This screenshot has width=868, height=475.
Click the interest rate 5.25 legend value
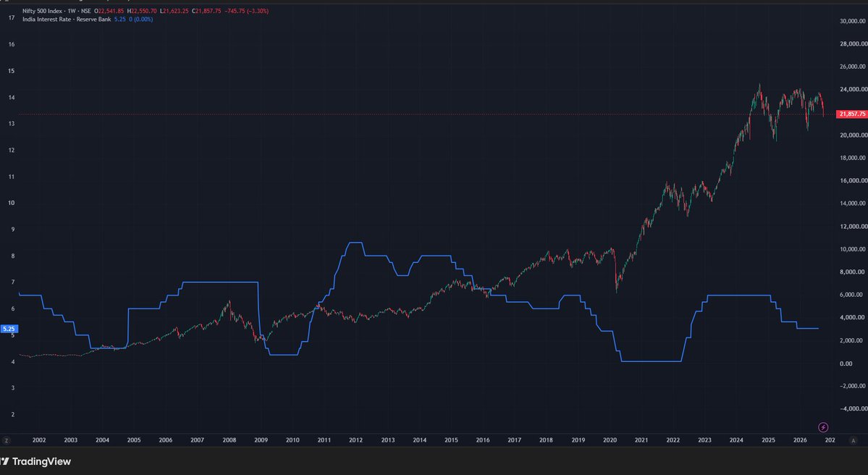click(120, 20)
